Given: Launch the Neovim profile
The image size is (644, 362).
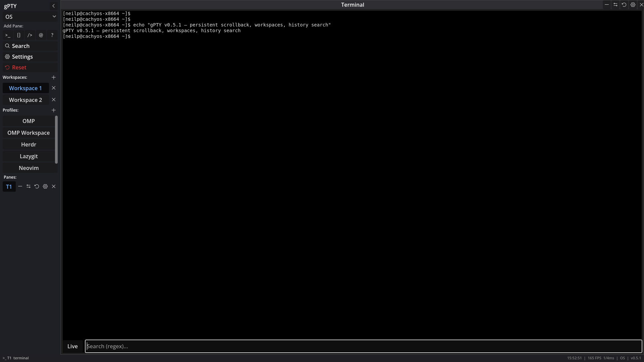Looking at the screenshot, I should click(29, 168).
